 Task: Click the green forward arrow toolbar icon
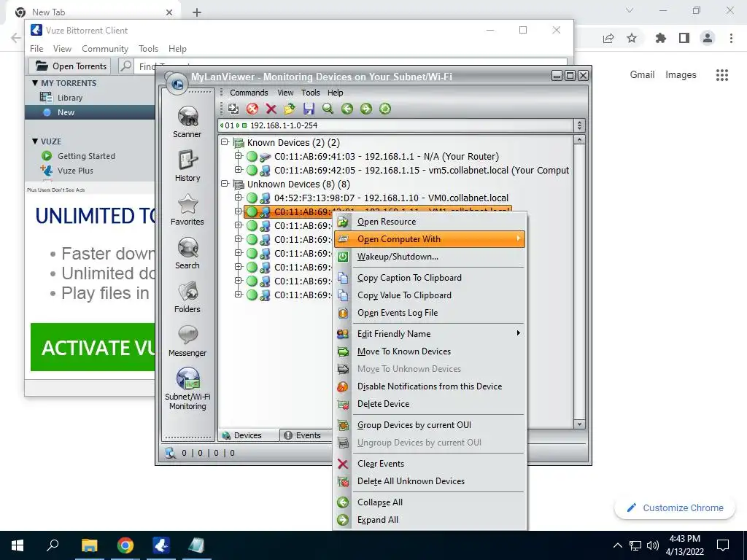point(366,109)
